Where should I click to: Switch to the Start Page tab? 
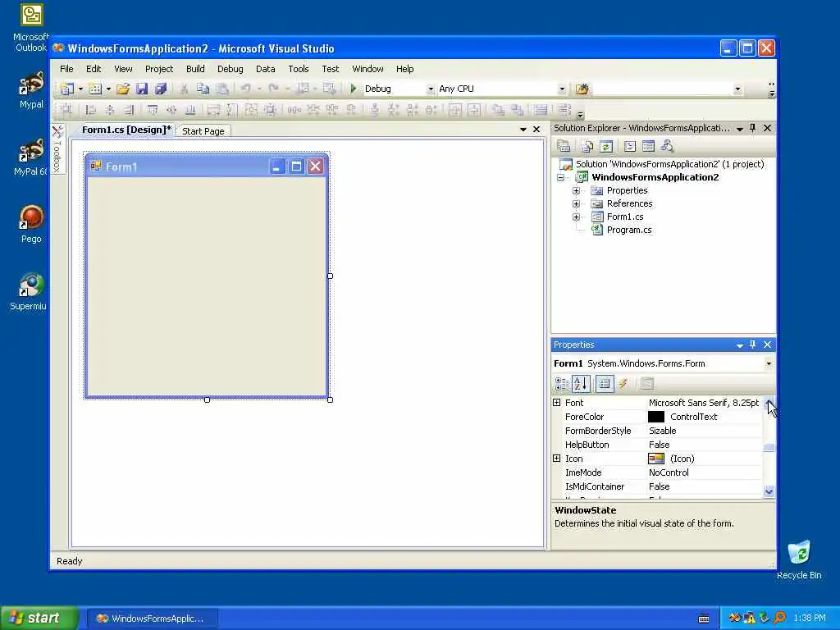point(203,131)
